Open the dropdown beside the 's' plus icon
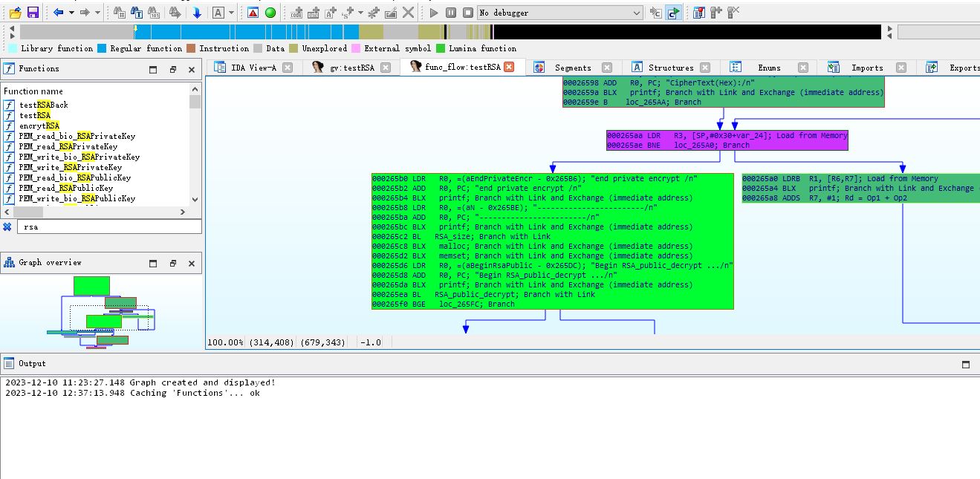 pos(361,13)
